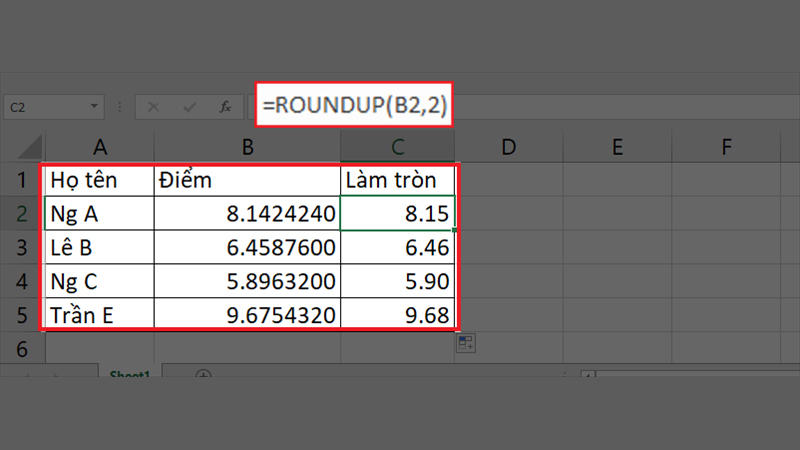Add a new sheet with plus icon

tap(203, 374)
